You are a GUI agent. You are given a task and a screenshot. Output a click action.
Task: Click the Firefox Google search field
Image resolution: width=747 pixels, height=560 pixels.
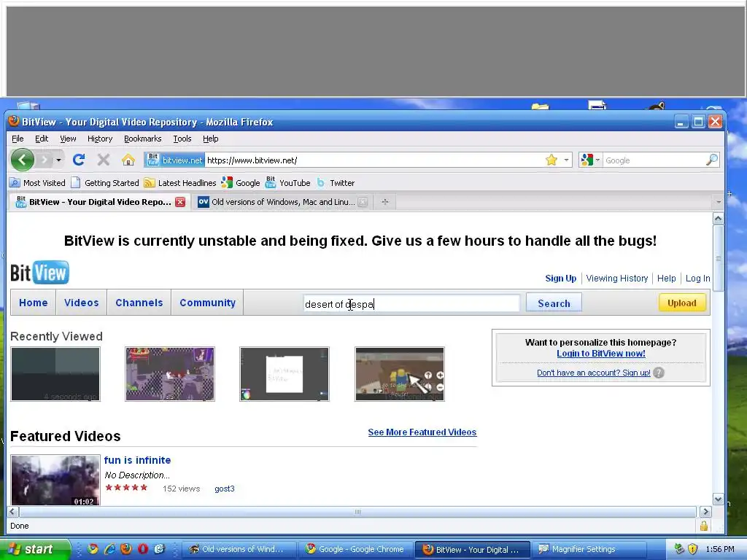tap(654, 160)
